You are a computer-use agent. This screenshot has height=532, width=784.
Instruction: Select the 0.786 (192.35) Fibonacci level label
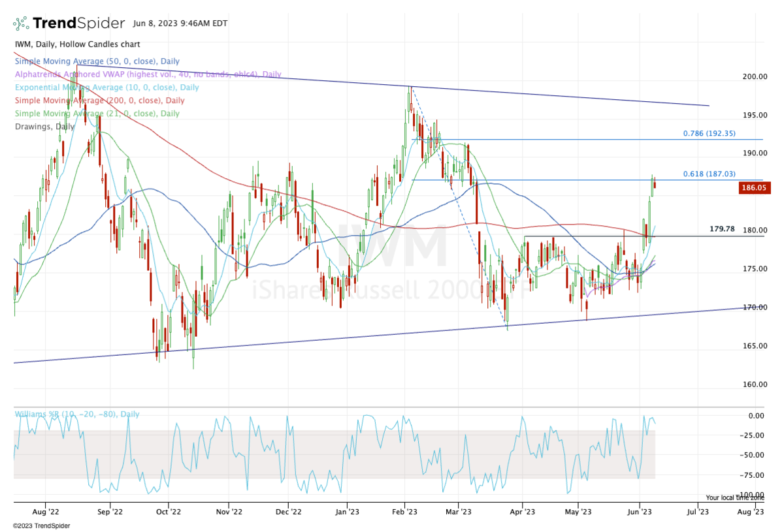(709, 133)
